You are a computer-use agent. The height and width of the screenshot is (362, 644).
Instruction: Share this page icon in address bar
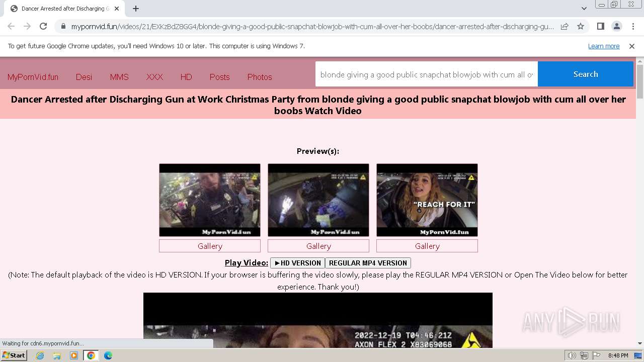[565, 26]
